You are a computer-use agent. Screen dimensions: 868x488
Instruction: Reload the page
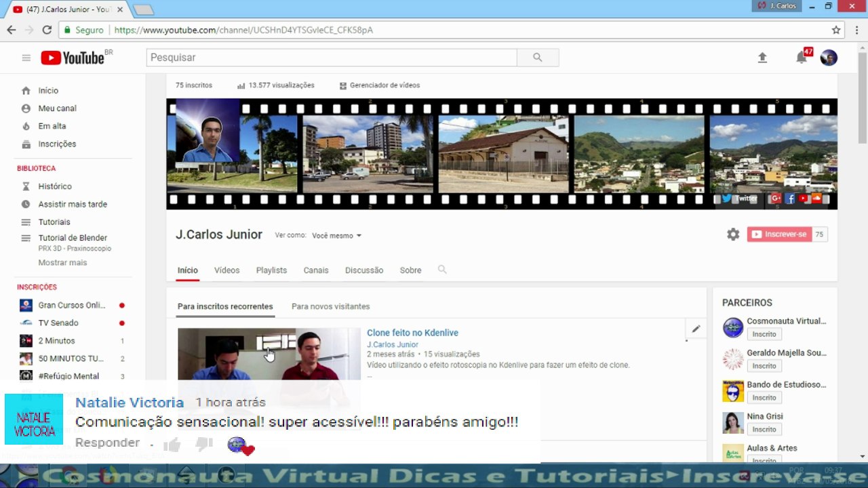click(x=47, y=30)
